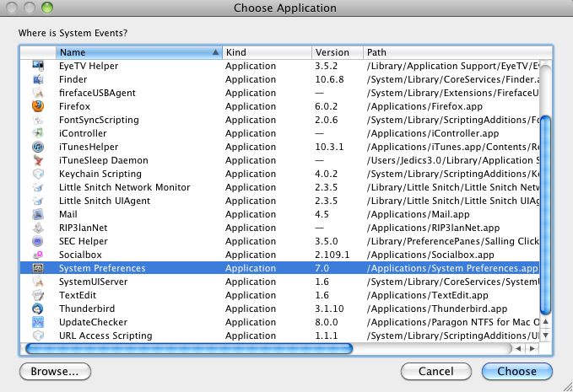The image size is (573, 392).
Task: Sort the list by the Name column
Action: (x=139, y=52)
